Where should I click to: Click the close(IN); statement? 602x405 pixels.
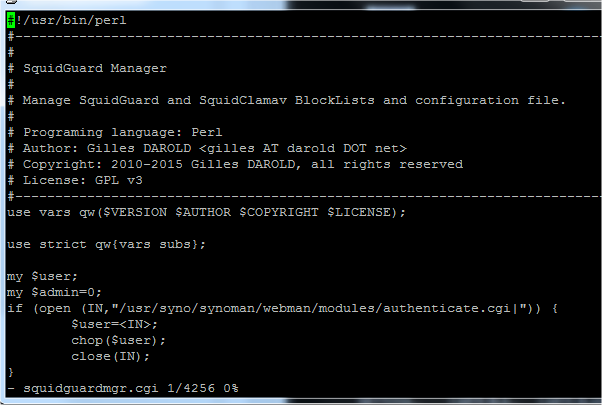[111, 357]
